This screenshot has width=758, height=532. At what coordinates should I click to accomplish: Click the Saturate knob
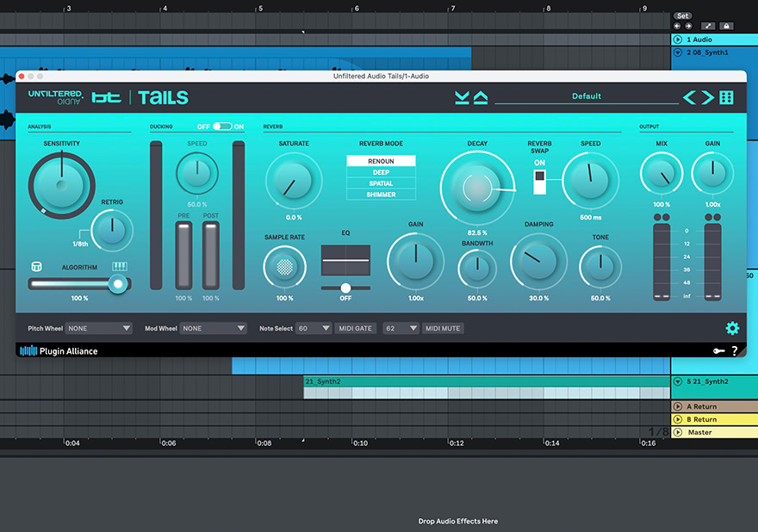pyautogui.click(x=294, y=181)
